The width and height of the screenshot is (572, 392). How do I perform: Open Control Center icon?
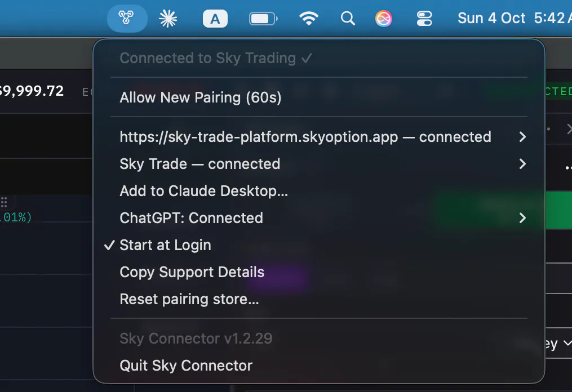point(424,18)
